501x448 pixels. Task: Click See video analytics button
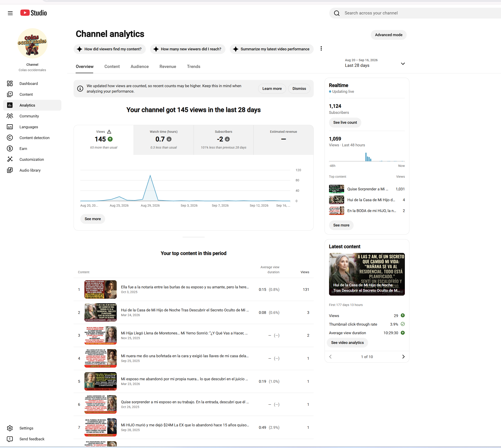click(347, 343)
